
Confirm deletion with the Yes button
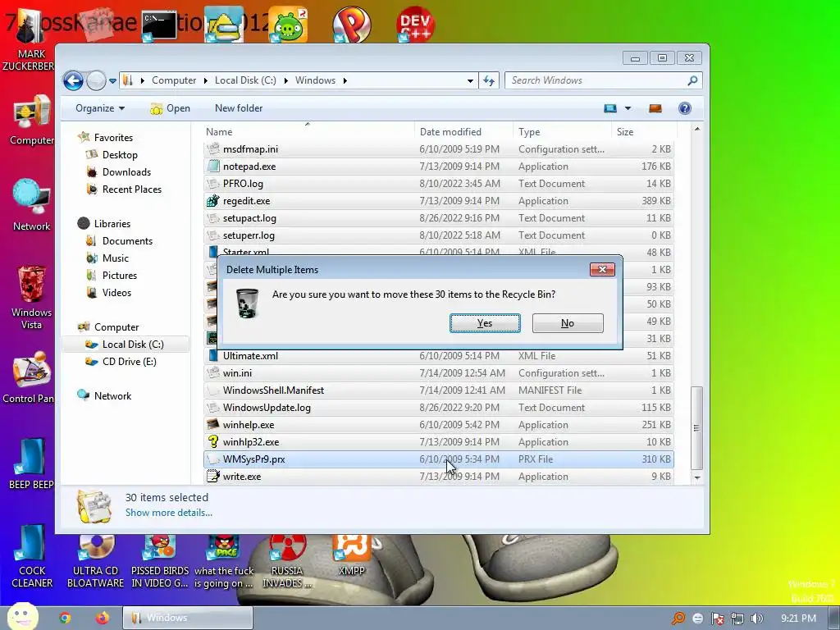click(485, 323)
